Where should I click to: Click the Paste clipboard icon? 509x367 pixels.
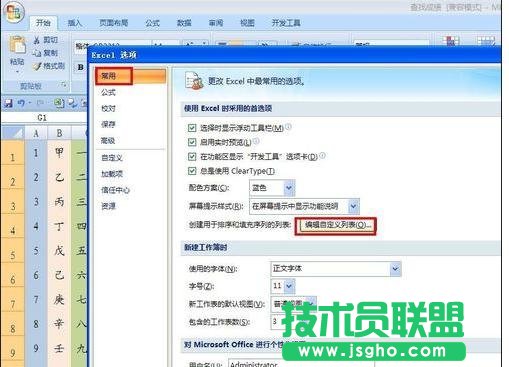point(17,45)
